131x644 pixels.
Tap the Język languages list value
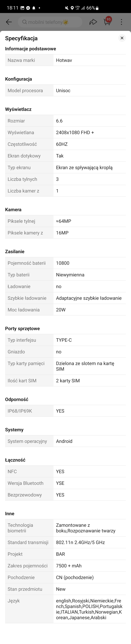(x=89, y=609)
